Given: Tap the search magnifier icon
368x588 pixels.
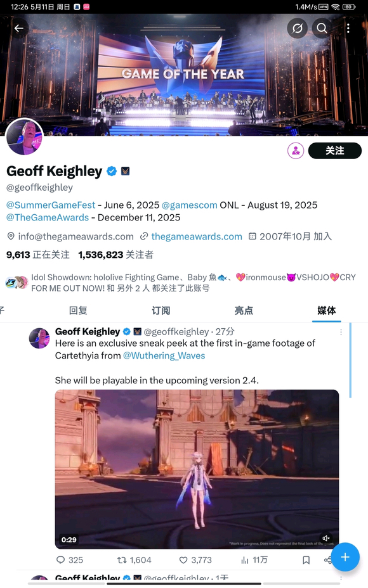Looking at the screenshot, I should coord(322,28).
